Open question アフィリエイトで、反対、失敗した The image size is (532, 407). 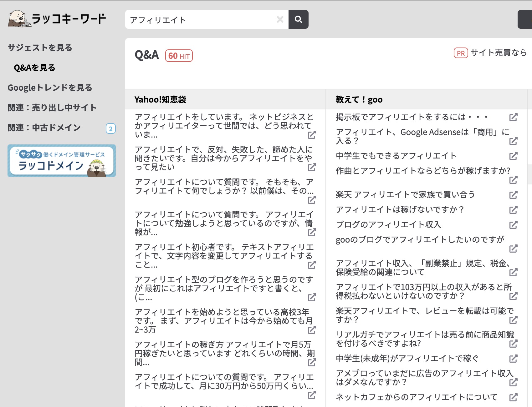[224, 158]
